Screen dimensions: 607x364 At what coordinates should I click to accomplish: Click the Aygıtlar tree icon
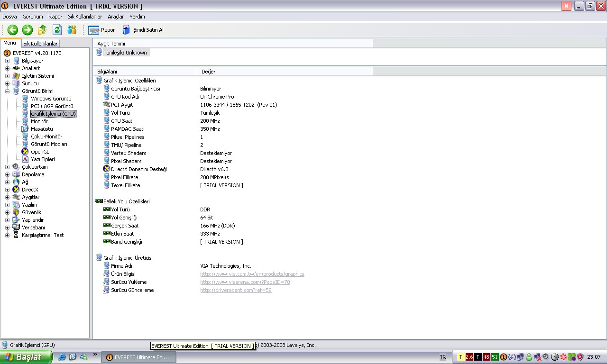[x=16, y=197]
